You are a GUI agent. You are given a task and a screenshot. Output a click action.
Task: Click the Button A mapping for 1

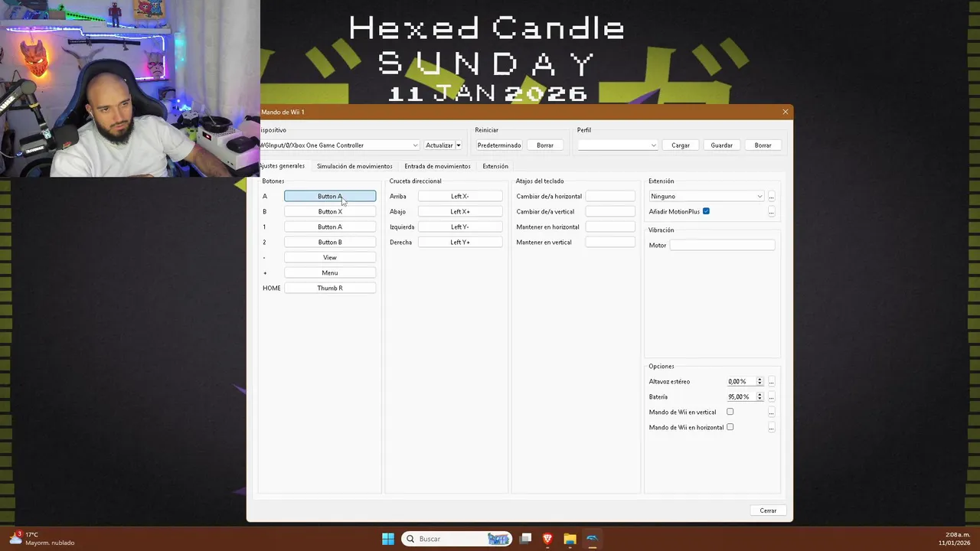[330, 227]
